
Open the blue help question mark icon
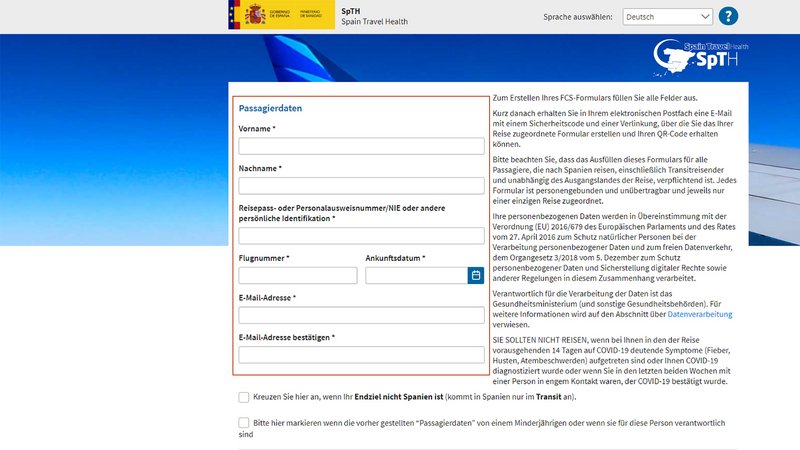[728, 16]
